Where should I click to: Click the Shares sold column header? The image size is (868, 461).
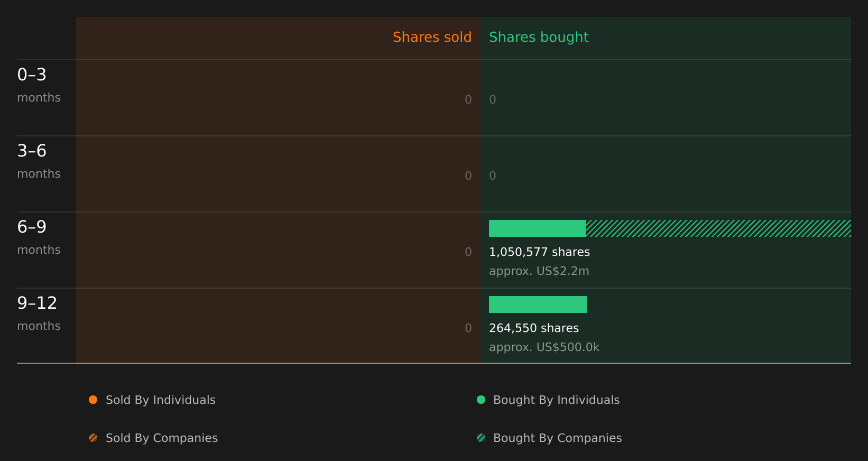pyautogui.click(x=432, y=37)
